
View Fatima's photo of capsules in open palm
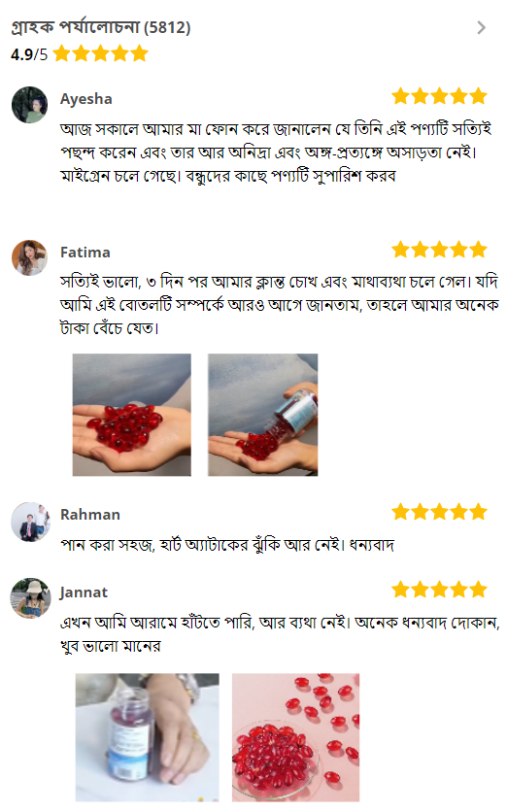pos(131,415)
